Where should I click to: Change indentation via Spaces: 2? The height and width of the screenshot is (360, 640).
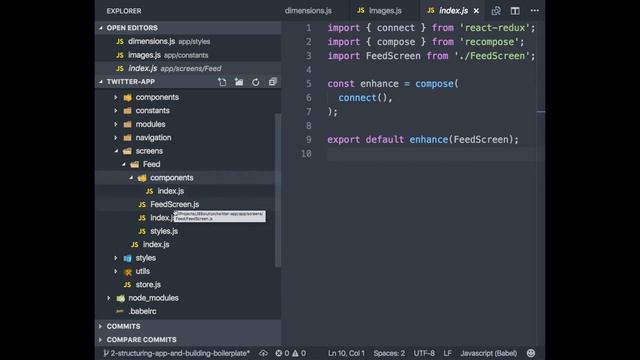point(389,353)
